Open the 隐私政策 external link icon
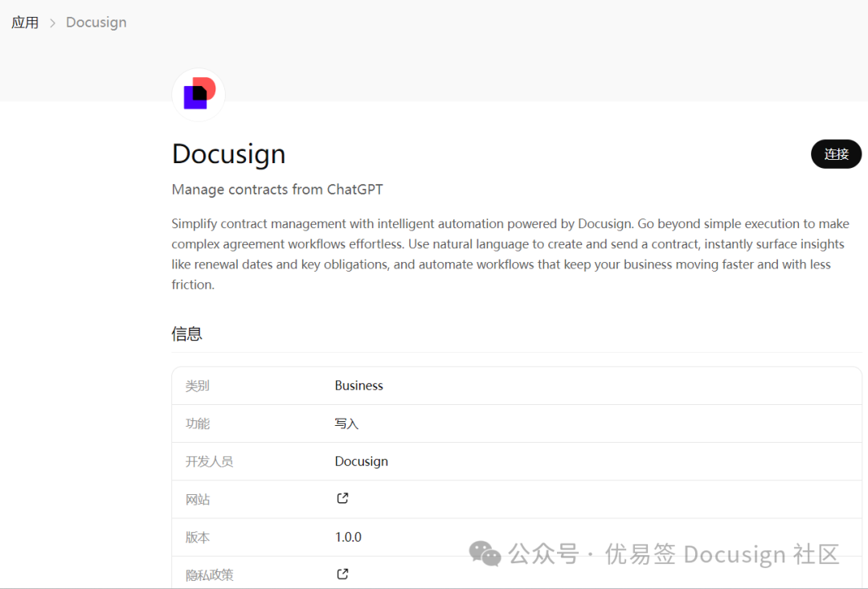The width and height of the screenshot is (868, 589). point(342,574)
